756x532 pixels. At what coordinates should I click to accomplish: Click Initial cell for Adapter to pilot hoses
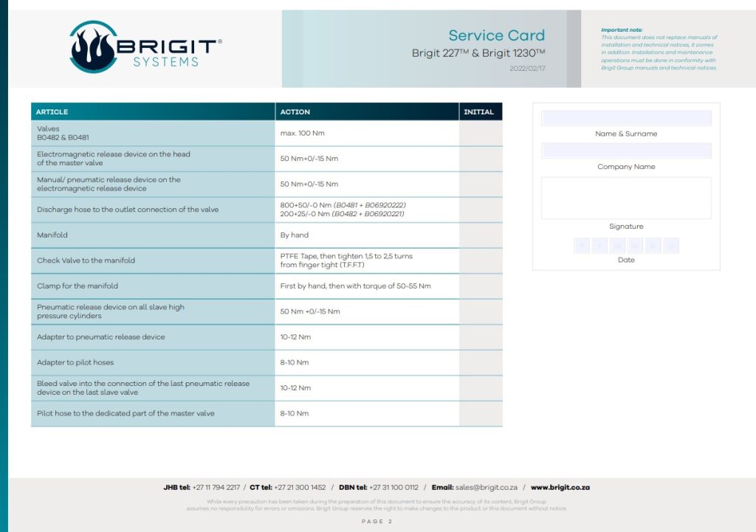(481, 362)
